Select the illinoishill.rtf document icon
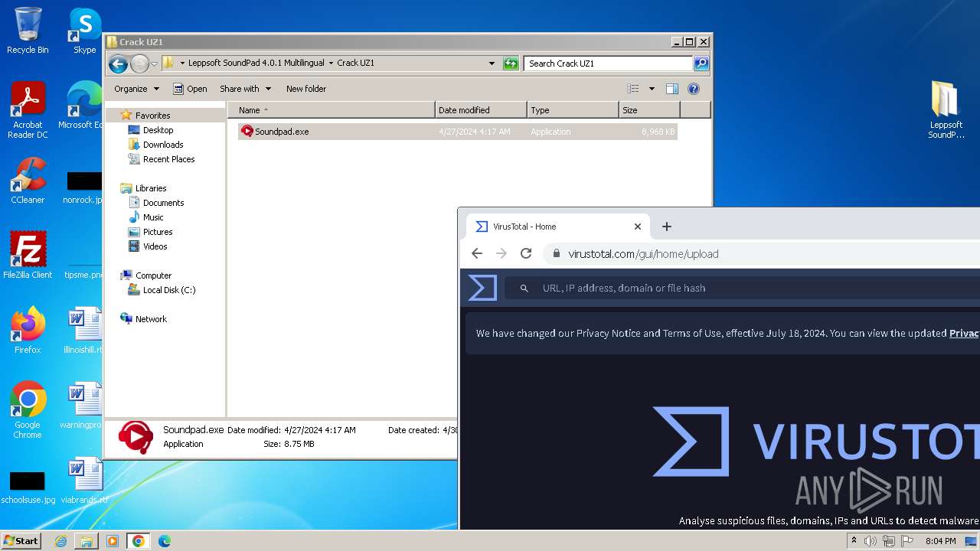980x551 pixels. coord(84,330)
